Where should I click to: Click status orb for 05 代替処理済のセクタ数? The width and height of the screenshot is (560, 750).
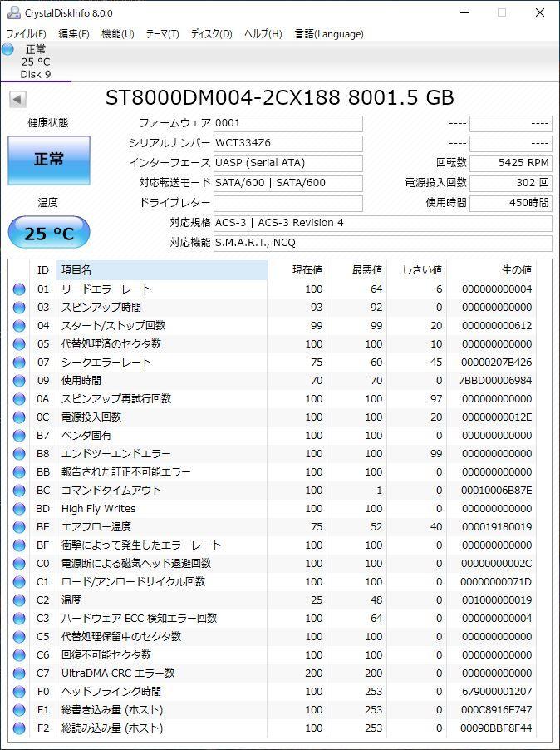19,344
